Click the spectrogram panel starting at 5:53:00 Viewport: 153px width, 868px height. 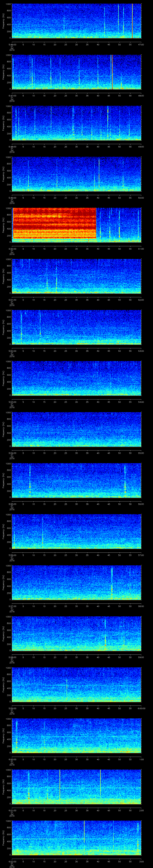click(x=77, y=378)
